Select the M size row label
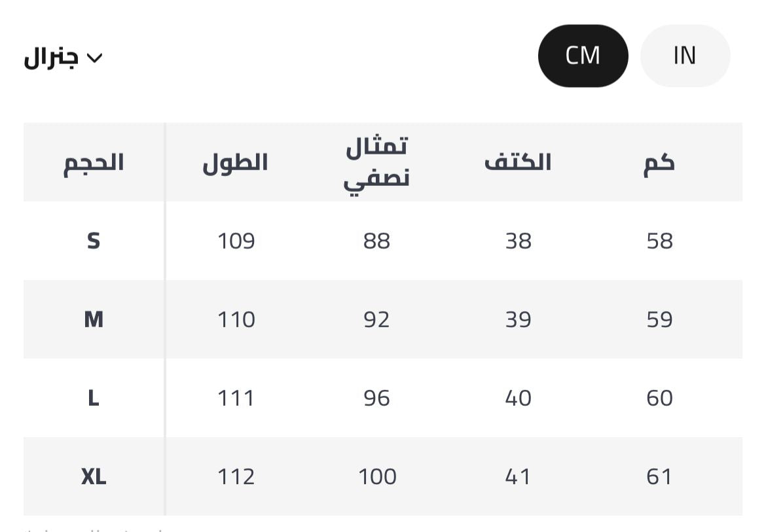This screenshot has height=532, width=766. tap(94, 319)
